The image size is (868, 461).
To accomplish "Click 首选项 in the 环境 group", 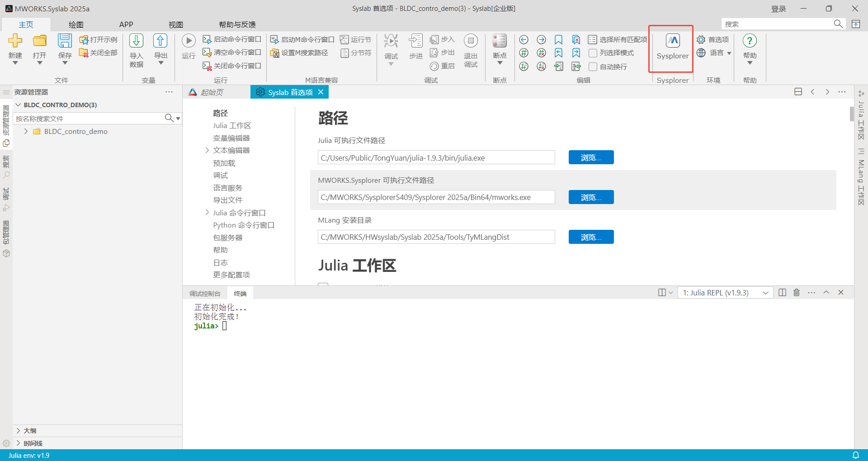I will coord(713,40).
